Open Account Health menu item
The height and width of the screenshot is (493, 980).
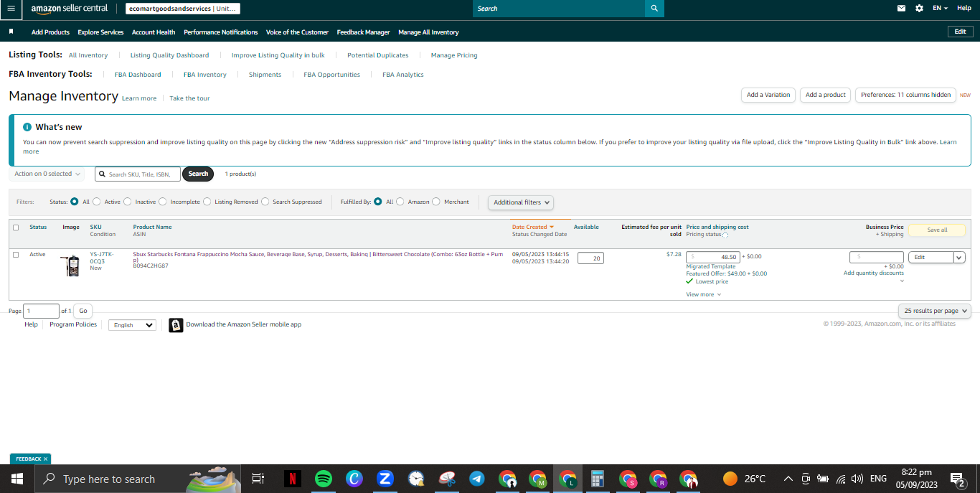(x=154, y=32)
